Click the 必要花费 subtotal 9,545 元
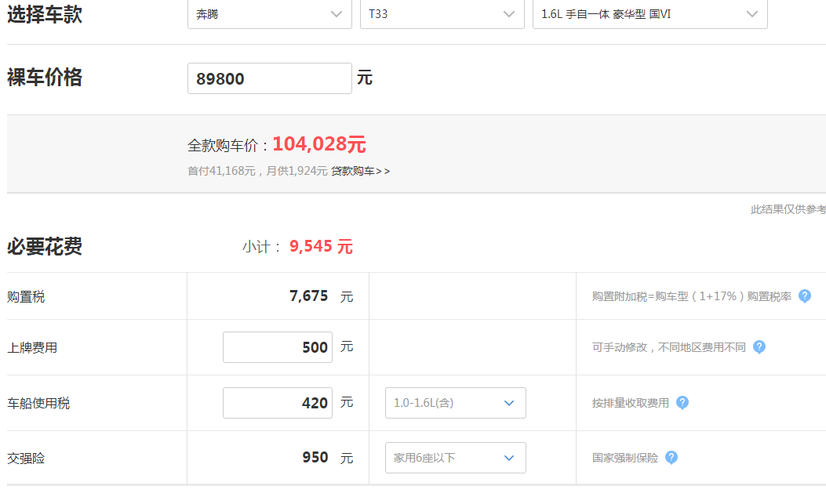Screen dimensions: 826x504 point(321,246)
